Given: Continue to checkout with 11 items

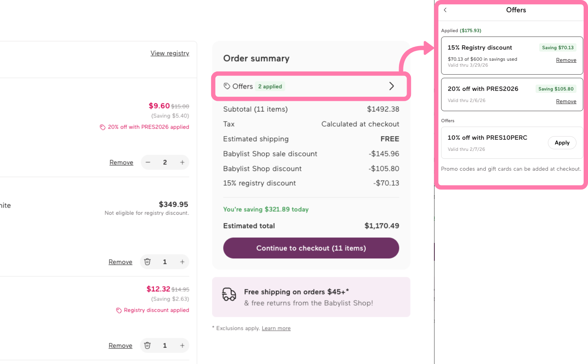Looking at the screenshot, I should coord(311,248).
